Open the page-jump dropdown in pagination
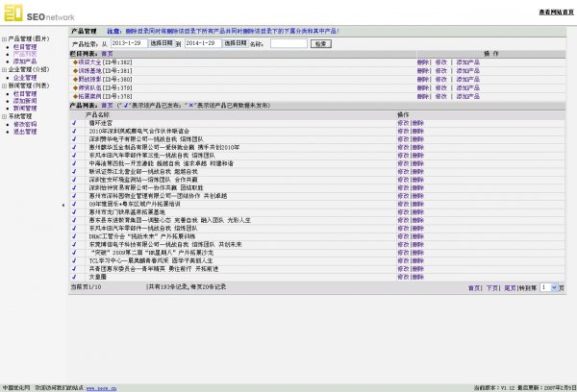 (x=549, y=287)
